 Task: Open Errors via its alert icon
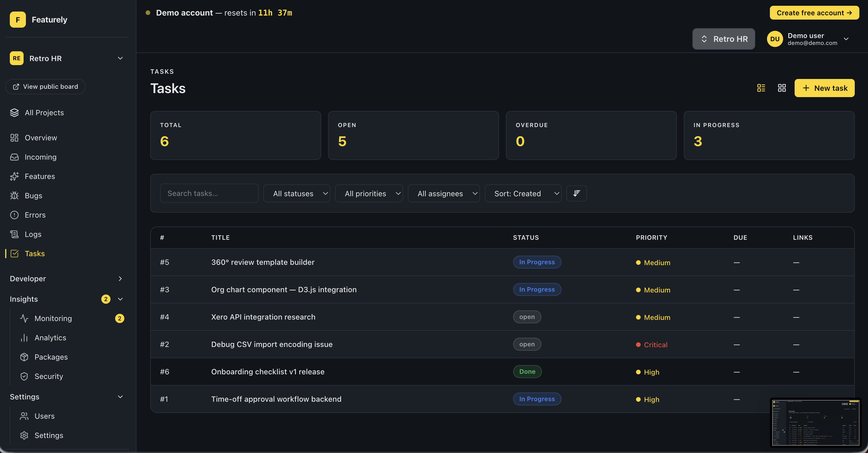[14, 215]
